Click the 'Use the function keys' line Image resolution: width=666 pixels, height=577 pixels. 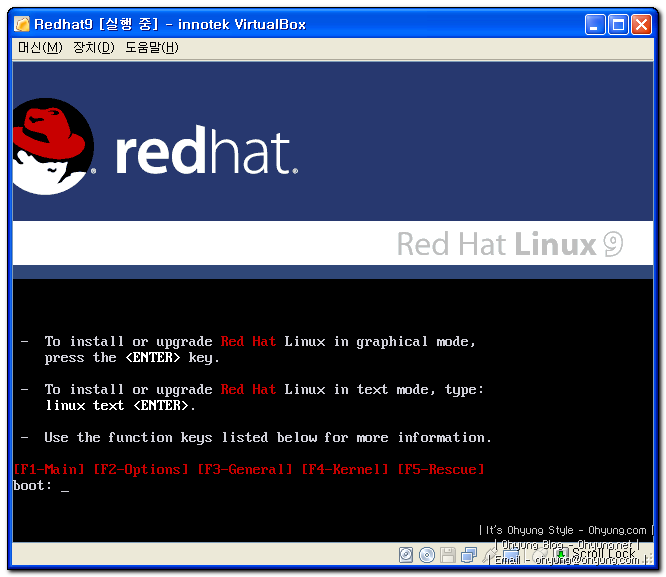point(268,437)
